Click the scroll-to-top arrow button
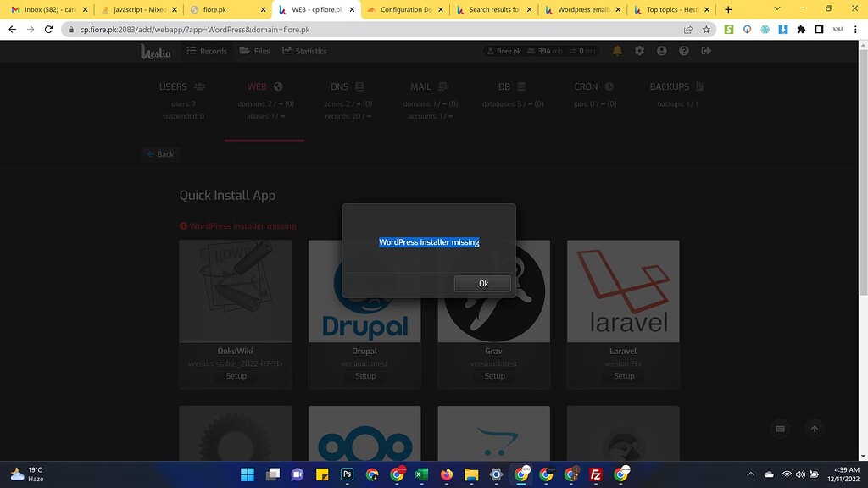The image size is (868, 488). tap(814, 429)
